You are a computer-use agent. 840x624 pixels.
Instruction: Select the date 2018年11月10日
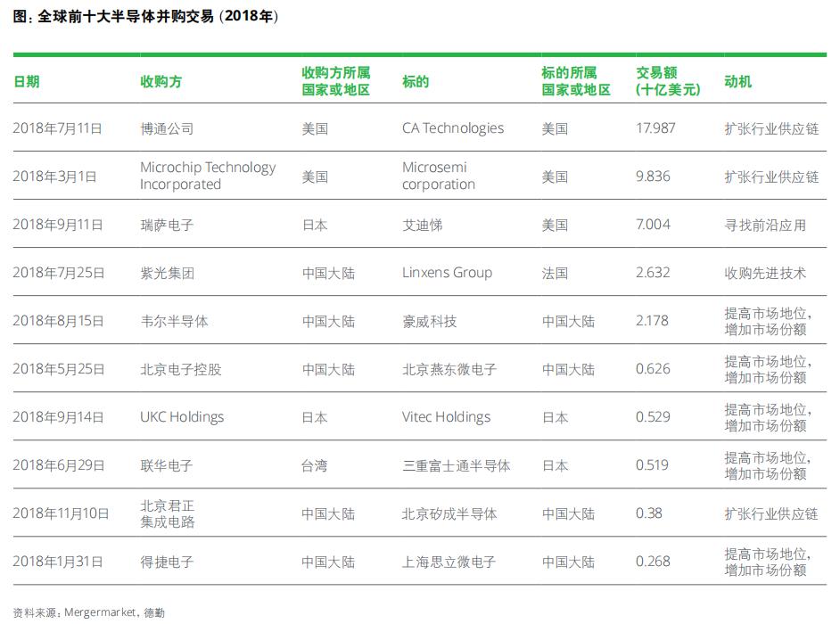[x=61, y=514]
